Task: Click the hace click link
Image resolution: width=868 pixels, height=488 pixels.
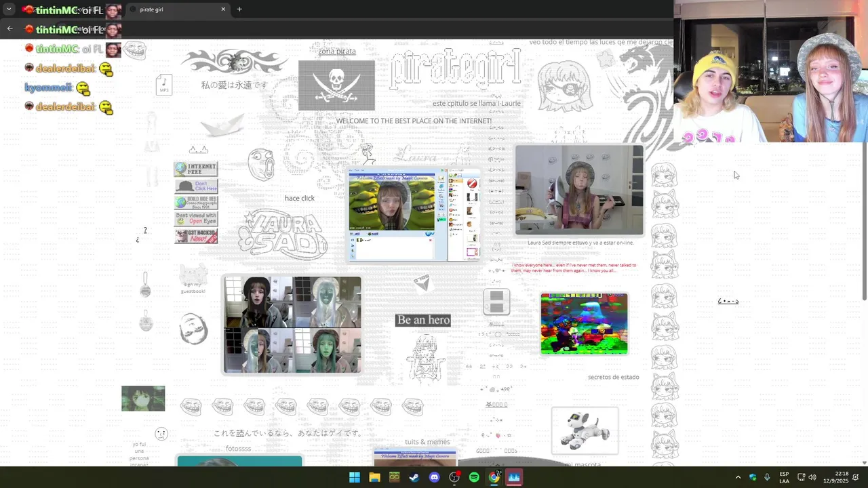Action: (x=299, y=198)
